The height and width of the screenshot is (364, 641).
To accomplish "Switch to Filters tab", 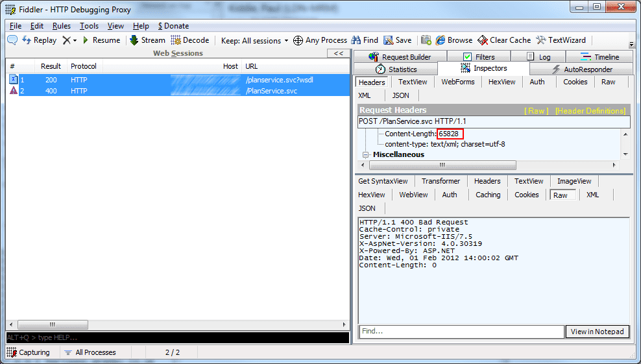I will (x=479, y=57).
